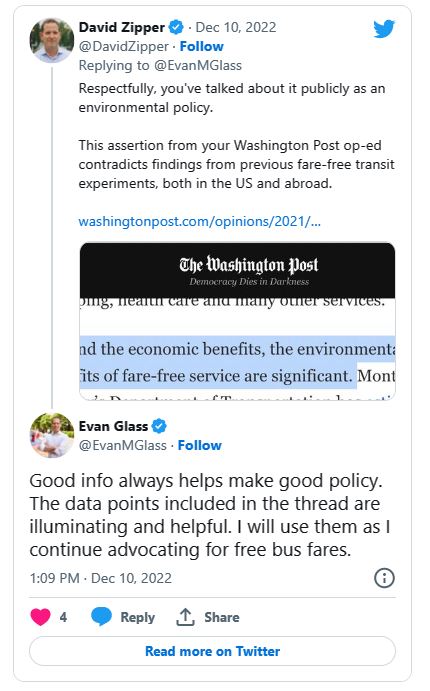Click the David Zipper display name
Screen dimensions: 430x691
click(x=122, y=27)
